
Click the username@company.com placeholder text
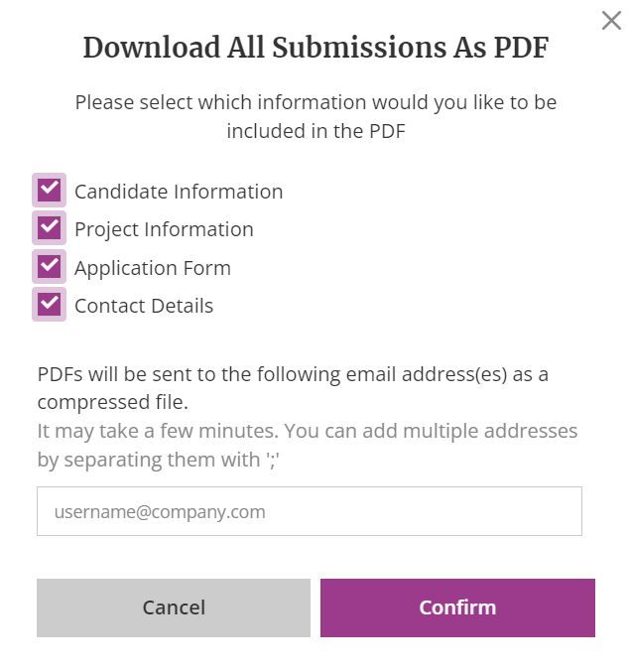[x=160, y=512]
